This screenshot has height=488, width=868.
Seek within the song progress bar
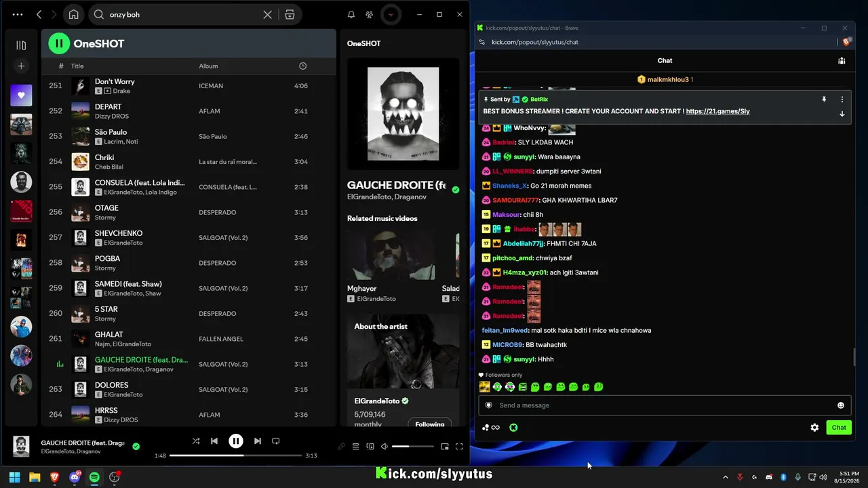pos(235,455)
